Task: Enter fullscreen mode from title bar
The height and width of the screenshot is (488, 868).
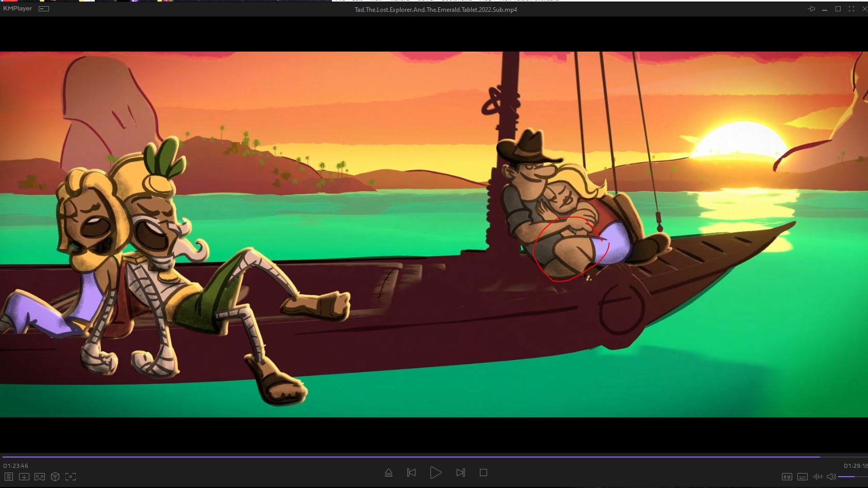Action: (x=852, y=9)
